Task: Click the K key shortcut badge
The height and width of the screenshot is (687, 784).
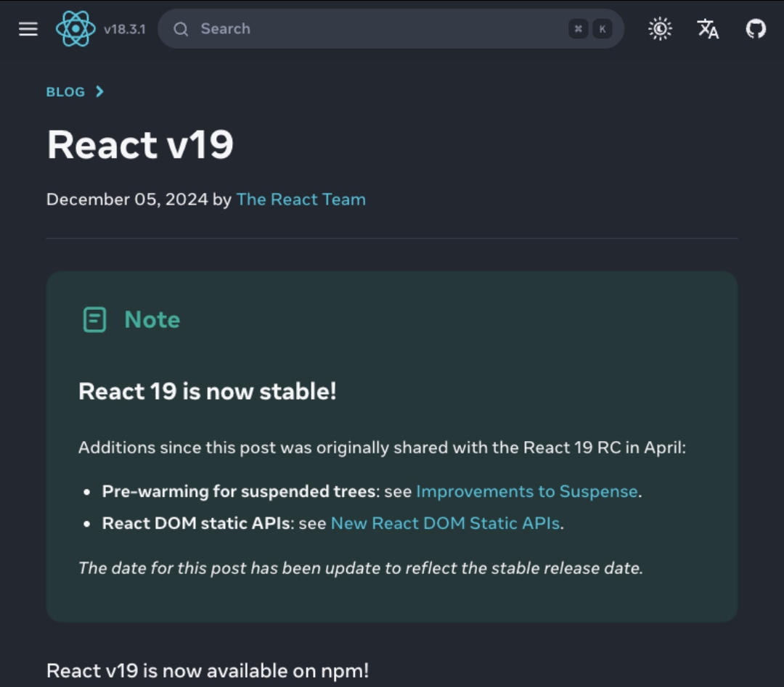Action: (x=602, y=29)
